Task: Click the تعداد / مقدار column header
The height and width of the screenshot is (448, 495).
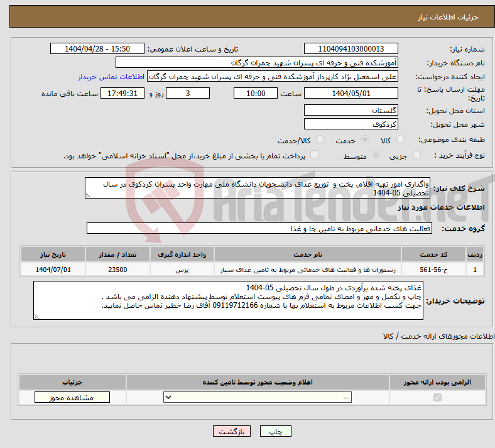Action: coord(117,254)
